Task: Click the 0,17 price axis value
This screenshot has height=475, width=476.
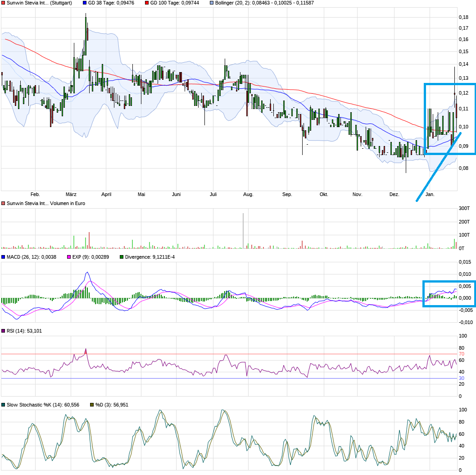Action: coord(463,28)
